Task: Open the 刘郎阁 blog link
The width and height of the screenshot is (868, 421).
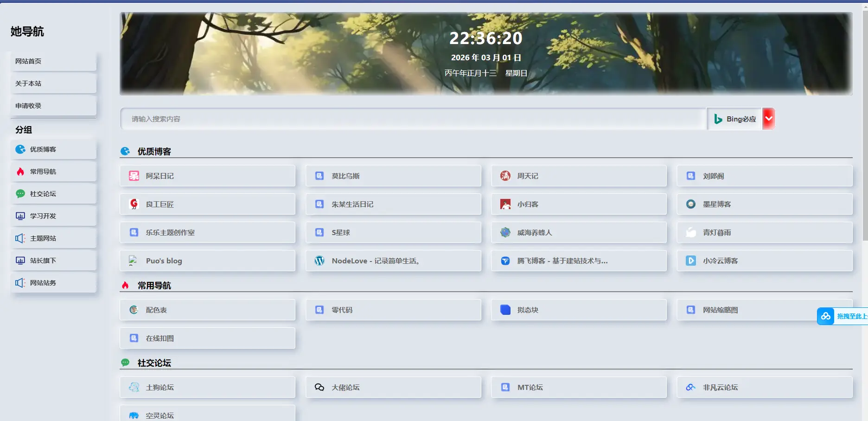Action: point(765,176)
